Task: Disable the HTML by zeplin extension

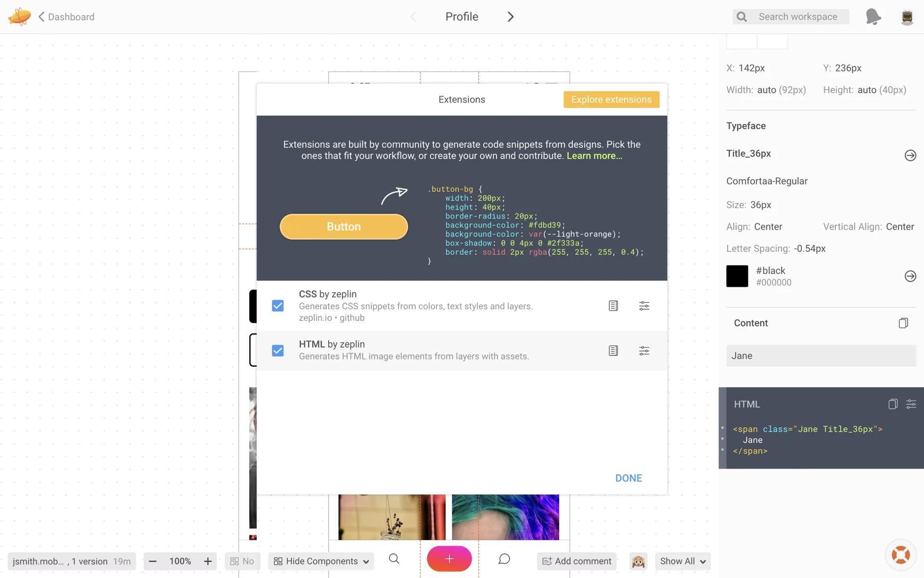Action: (x=278, y=351)
